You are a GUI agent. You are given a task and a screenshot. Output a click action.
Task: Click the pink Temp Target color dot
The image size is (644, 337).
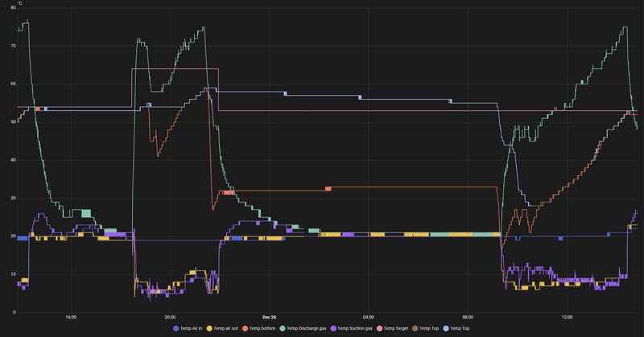(x=380, y=328)
